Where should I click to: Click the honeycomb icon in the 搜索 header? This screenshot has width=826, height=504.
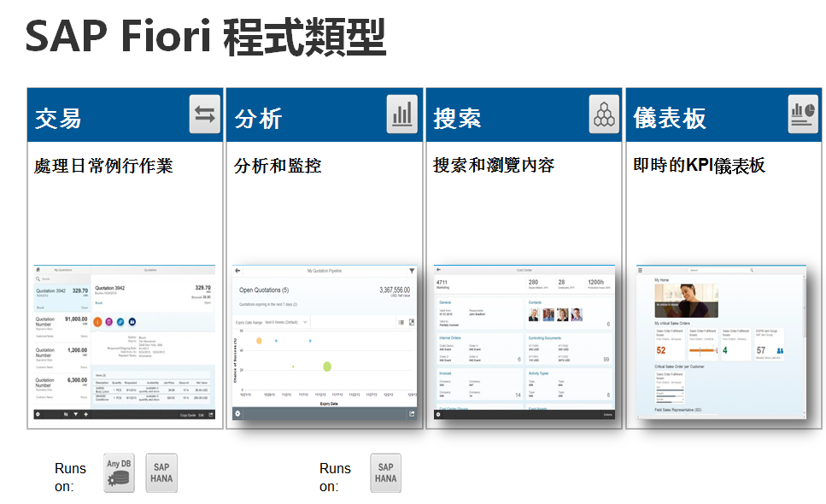[604, 114]
